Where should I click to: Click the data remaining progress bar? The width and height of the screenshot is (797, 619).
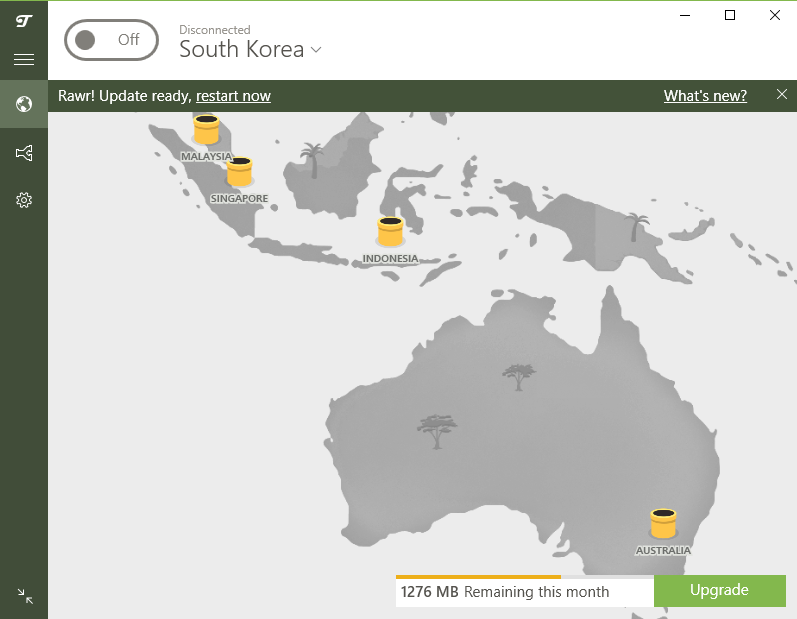coord(525,577)
